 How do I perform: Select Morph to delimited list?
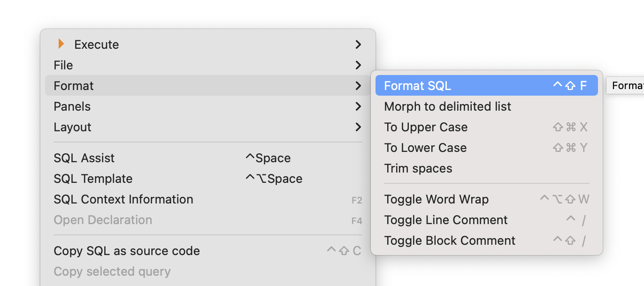[447, 106]
